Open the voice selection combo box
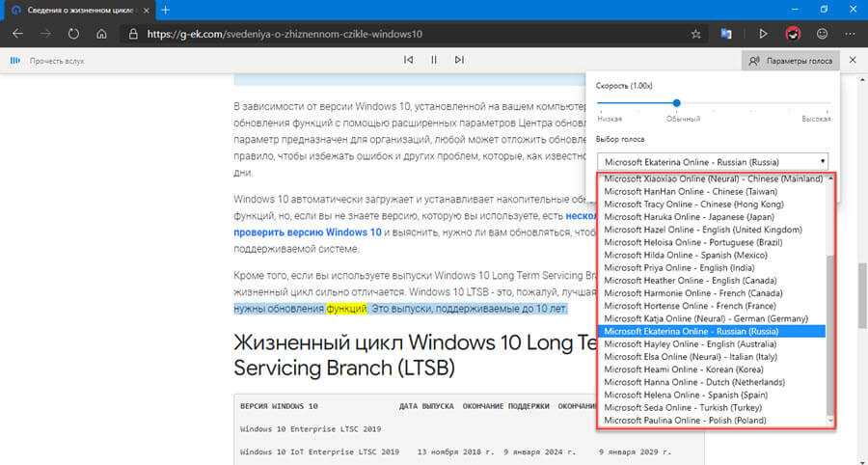868x465 pixels. click(x=713, y=162)
